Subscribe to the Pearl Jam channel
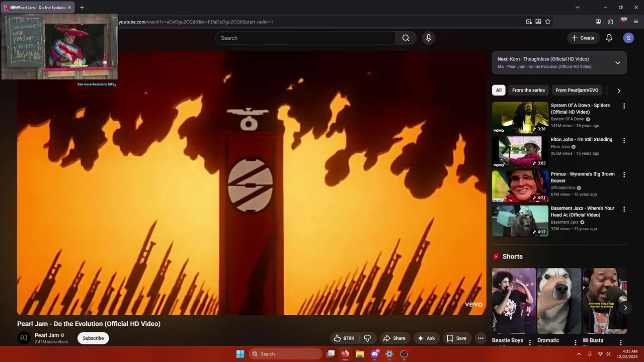644x362 pixels. pos(93,338)
